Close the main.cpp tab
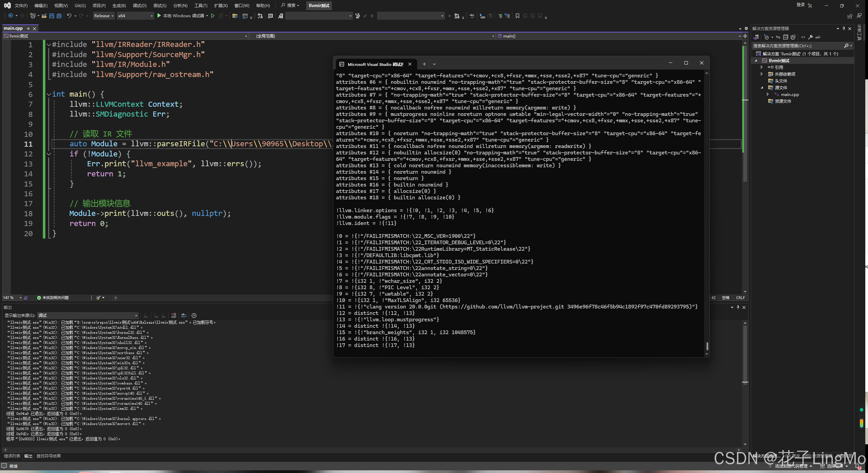The height and width of the screenshot is (473, 868). pos(34,29)
